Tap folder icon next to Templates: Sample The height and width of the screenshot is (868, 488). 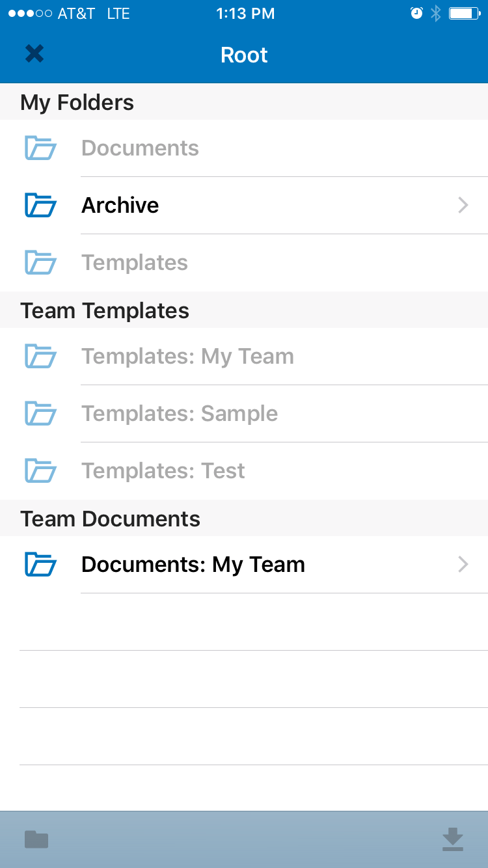click(40, 414)
